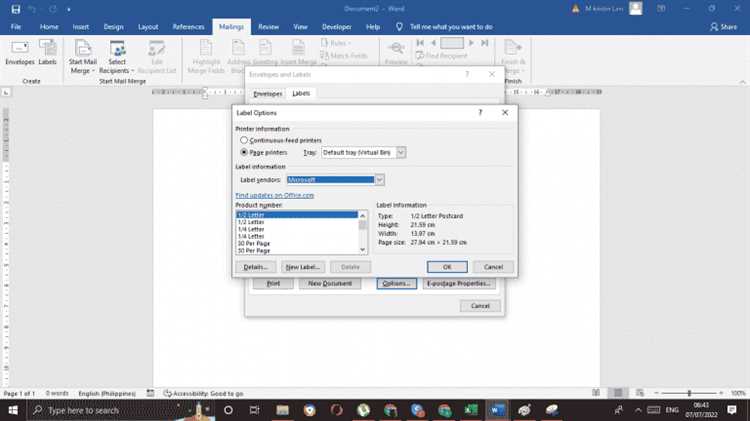Open Start Mail Merge ribbon button

click(82, 57)
